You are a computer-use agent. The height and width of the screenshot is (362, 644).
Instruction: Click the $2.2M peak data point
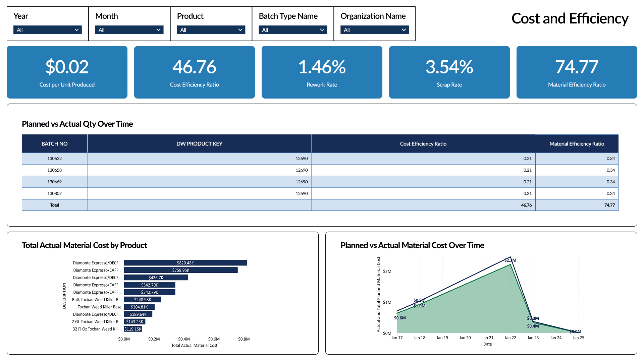click(x=510, y=257)
